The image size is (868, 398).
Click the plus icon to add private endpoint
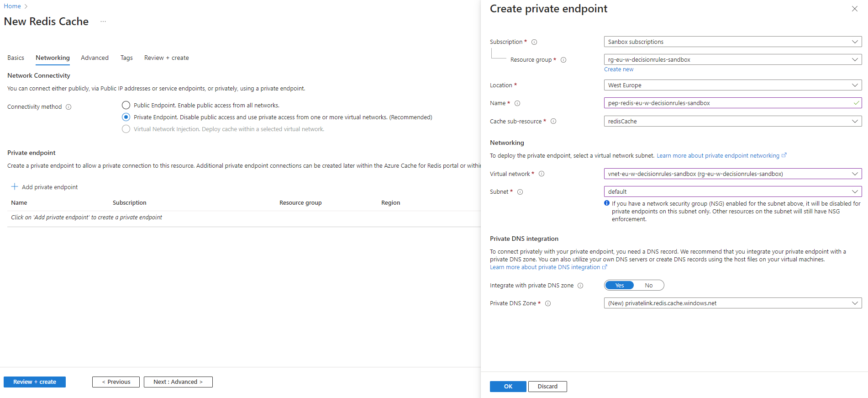pyautogui.click(x=15, y=187)
